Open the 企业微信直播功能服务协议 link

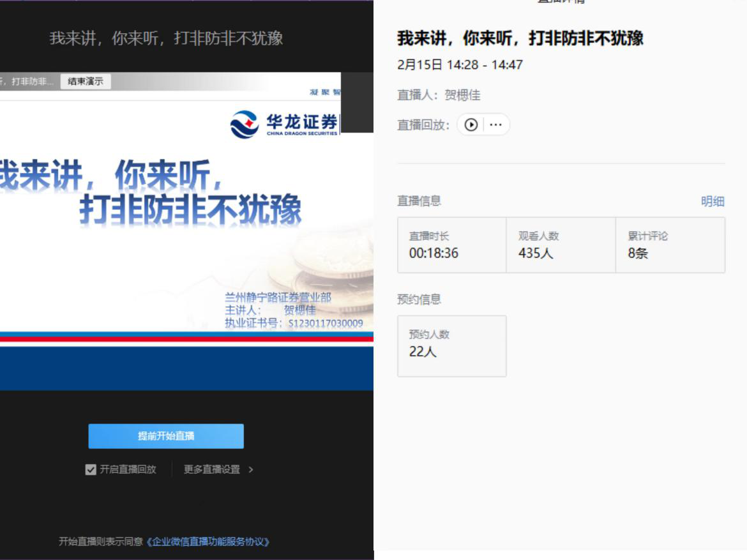(x=208, y=541)
